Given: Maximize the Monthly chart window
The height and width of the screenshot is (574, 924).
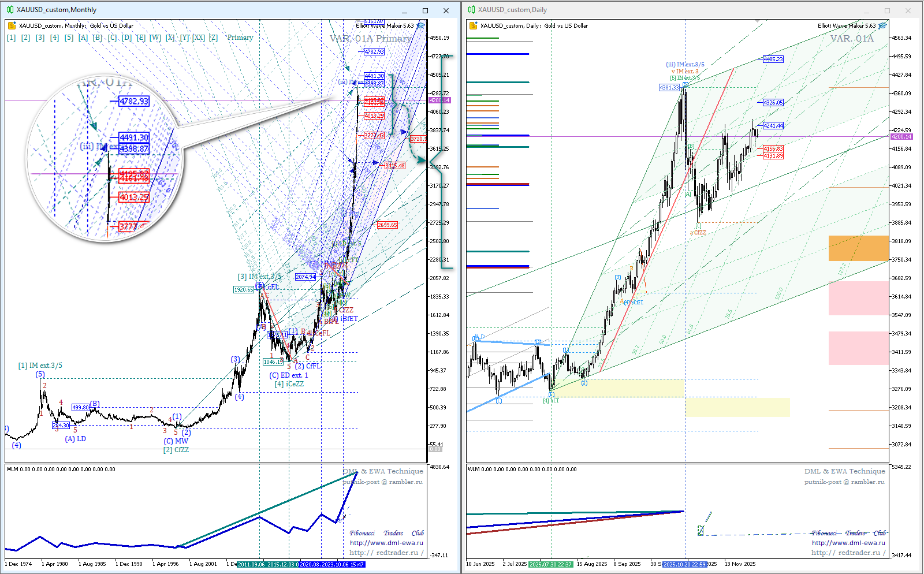Looking at the screenshot, I should pos(425,10).
